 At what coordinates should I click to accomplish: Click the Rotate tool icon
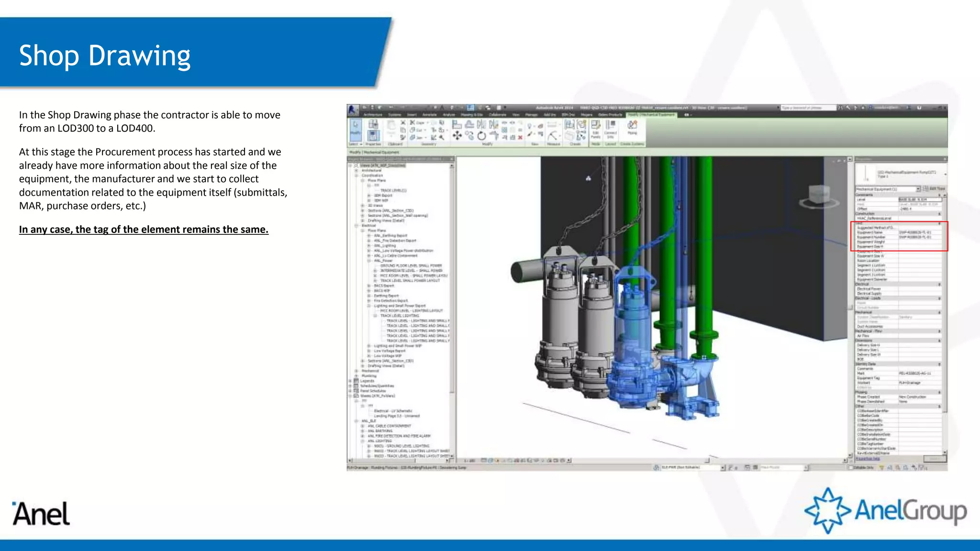481,136
